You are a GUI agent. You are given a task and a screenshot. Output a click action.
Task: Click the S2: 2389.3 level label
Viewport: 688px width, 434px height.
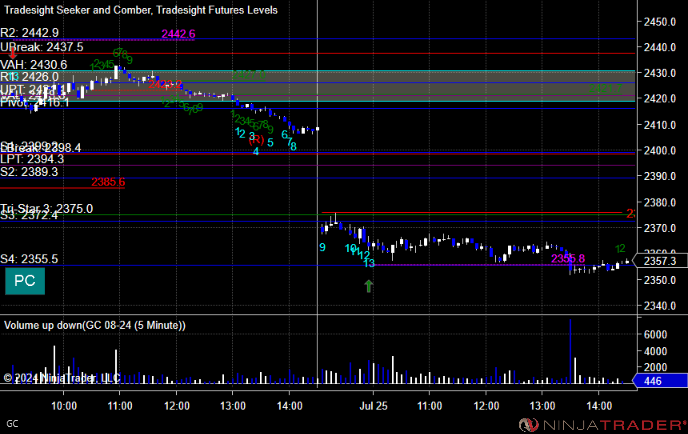coord(29,172)
